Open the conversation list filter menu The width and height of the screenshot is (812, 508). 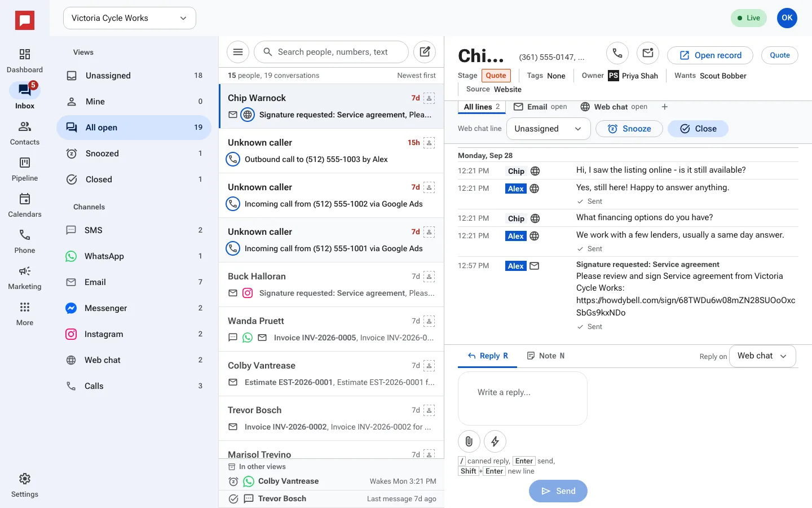(x=238, y=52)
